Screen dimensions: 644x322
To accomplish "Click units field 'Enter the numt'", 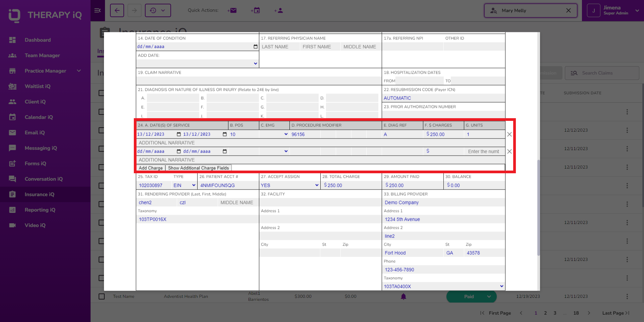I will [x=484, y=151].
